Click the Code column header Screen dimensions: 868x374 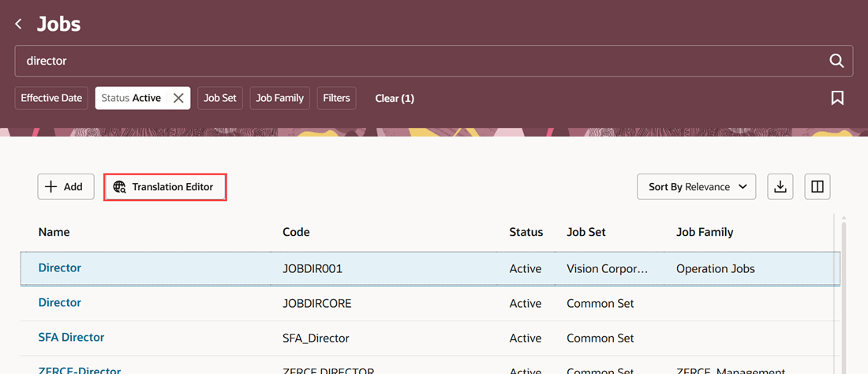(x=296, y=232)
